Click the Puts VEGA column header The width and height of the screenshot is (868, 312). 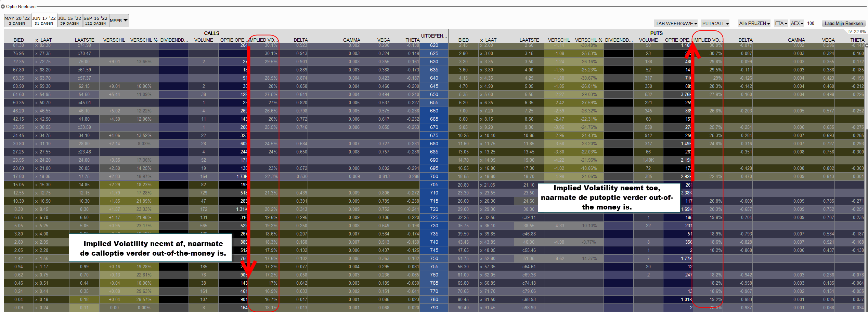828,40
